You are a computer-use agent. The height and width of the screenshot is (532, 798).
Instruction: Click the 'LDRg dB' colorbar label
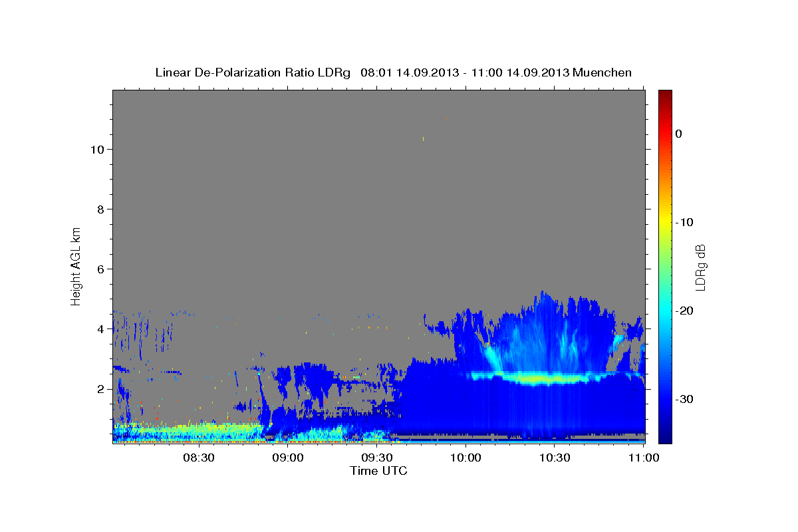pos(700,267)
